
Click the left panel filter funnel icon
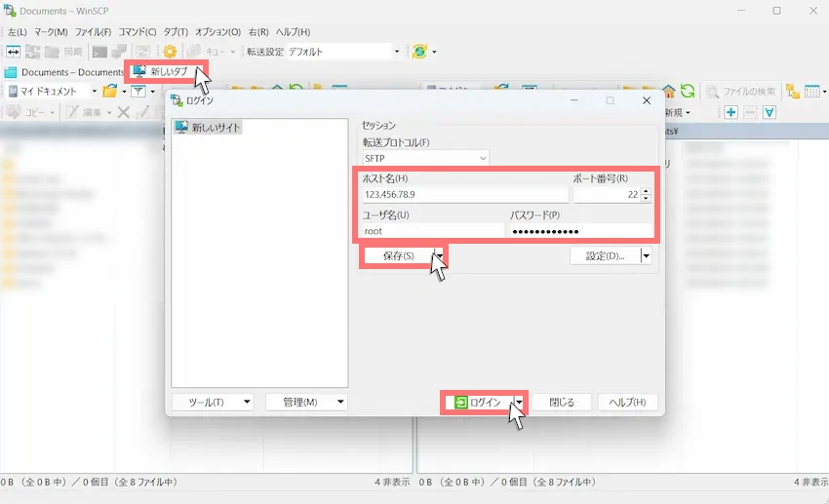click(x=138, y=91)
